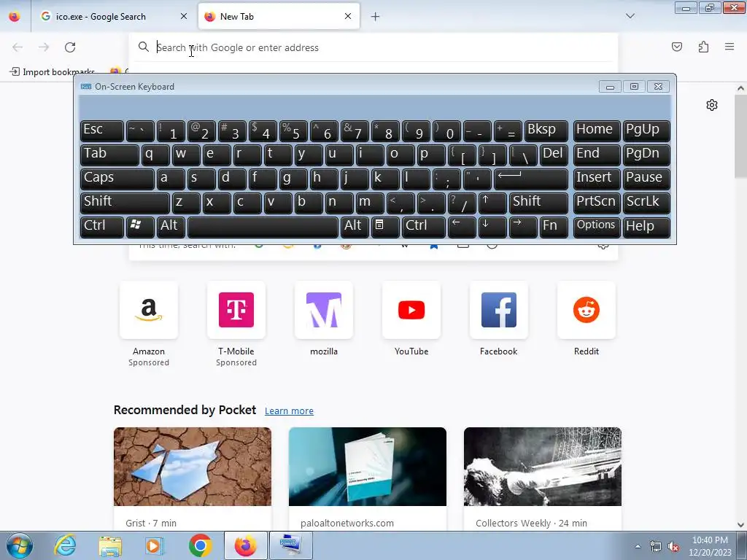
Task: Click the Tab key on On-Screen Keyboard
Action: pyautogui.click(x=109, y=155)
